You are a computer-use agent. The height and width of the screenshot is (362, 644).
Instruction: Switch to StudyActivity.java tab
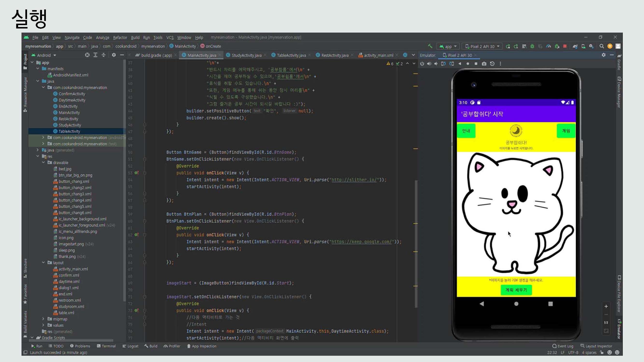246,55
